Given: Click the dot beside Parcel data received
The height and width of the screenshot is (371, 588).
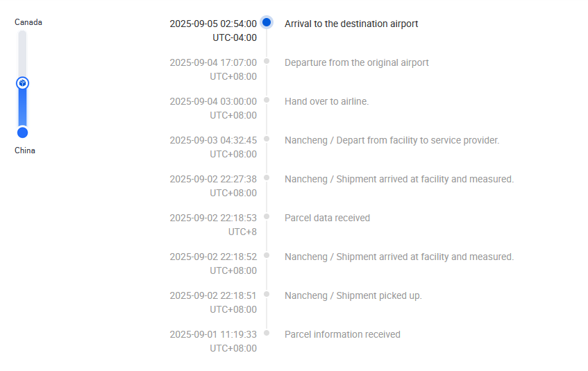Looking at the screenshot, I should point(267,216).
